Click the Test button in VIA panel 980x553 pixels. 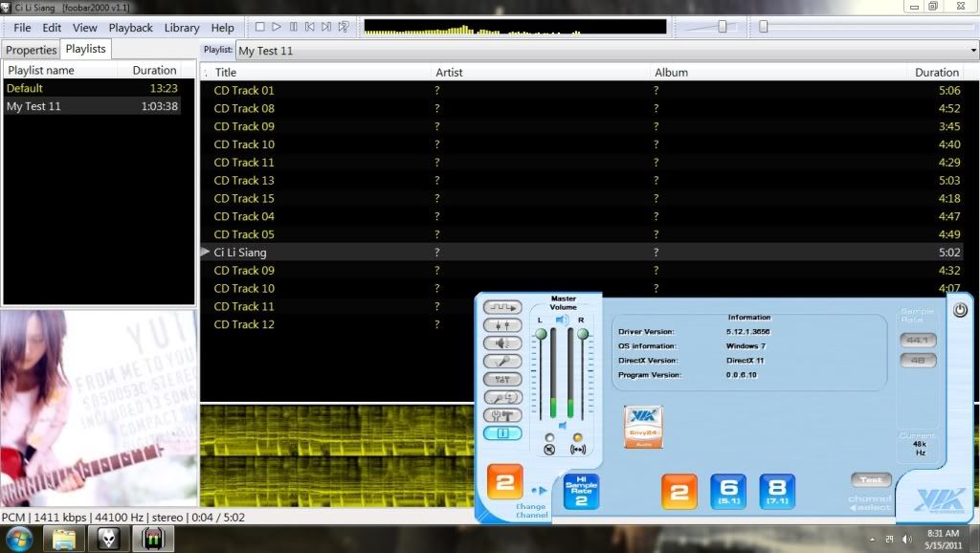(871, 480)
